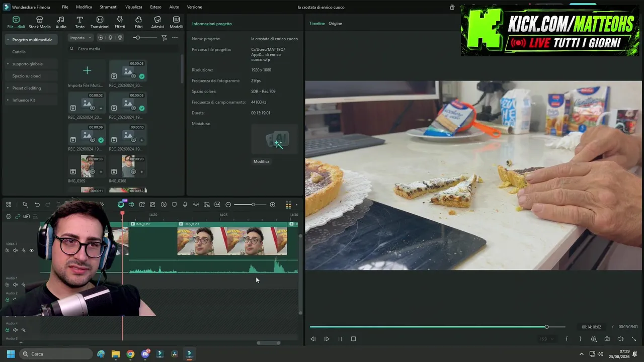
Task: Open the Testo titles panel
Action: click(79, 22)
